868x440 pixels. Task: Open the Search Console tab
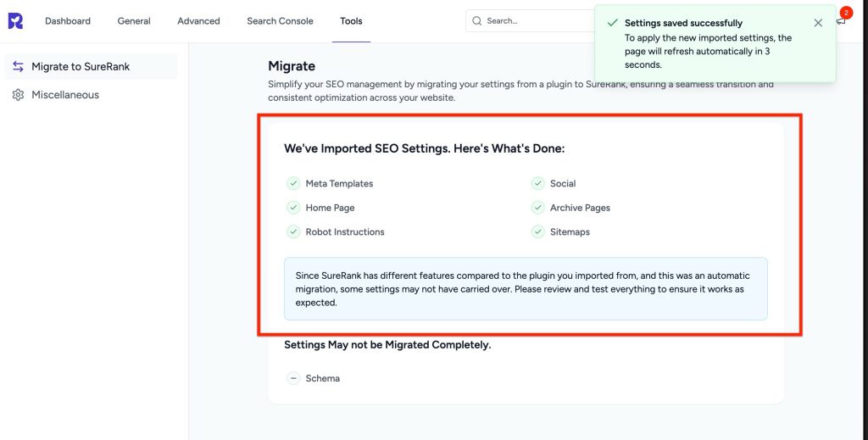coord(280,21)
